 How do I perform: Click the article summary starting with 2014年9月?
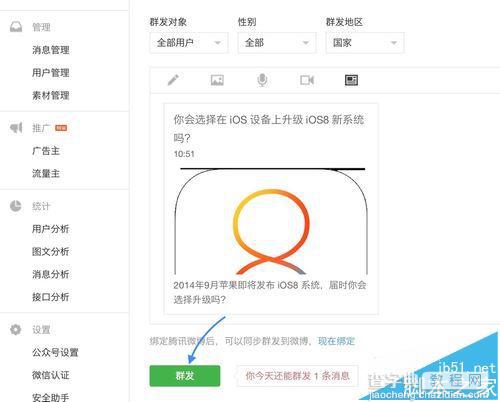tap(270, 292)
